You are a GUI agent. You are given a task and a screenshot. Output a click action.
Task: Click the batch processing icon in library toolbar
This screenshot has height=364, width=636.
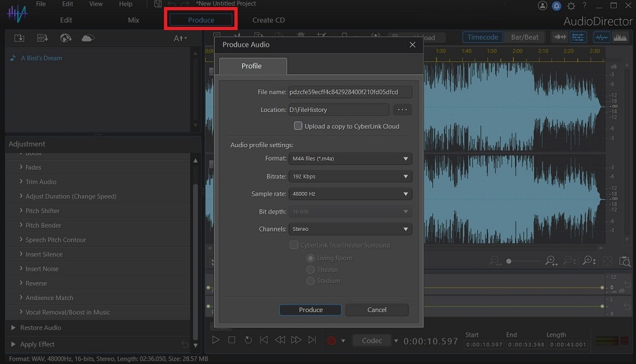pos(42,38)
